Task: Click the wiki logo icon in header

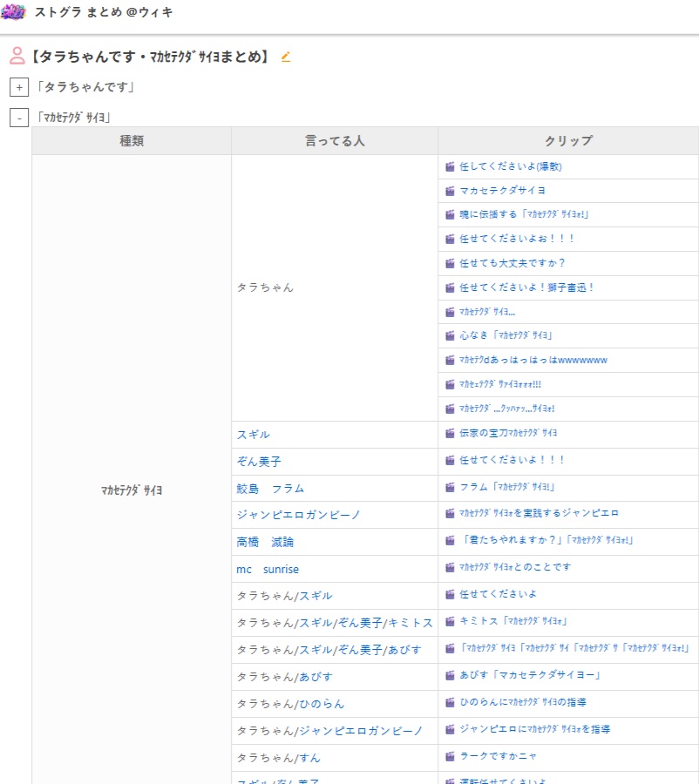Action: pyautogui.click(x=14, y=12)
